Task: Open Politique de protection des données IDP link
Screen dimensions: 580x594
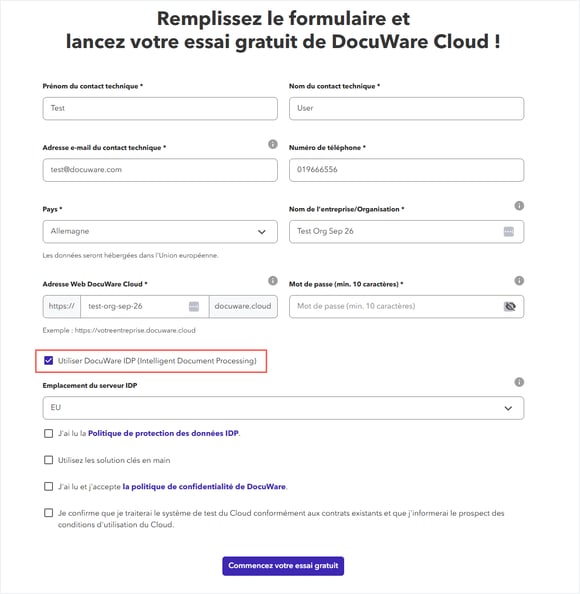Action: 163,433
